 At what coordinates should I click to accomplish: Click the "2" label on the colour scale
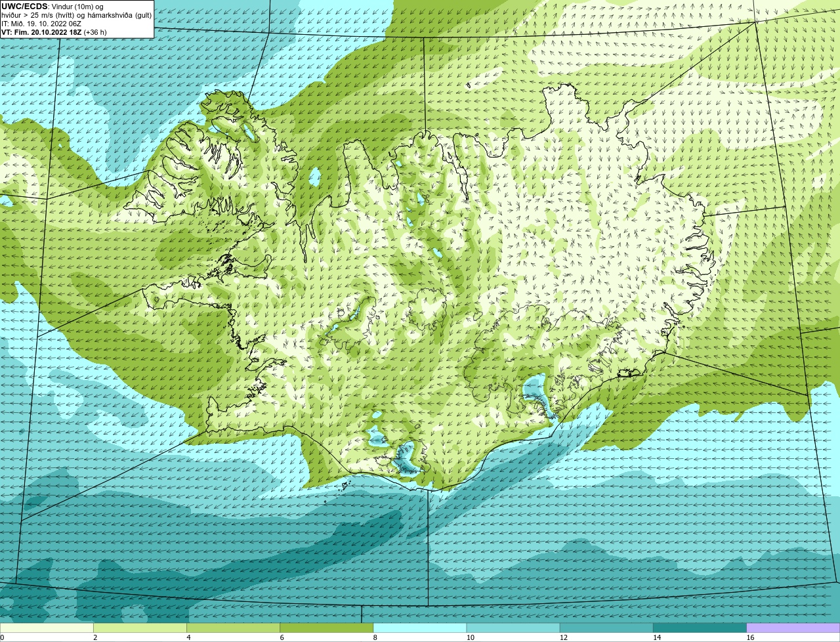96,637
